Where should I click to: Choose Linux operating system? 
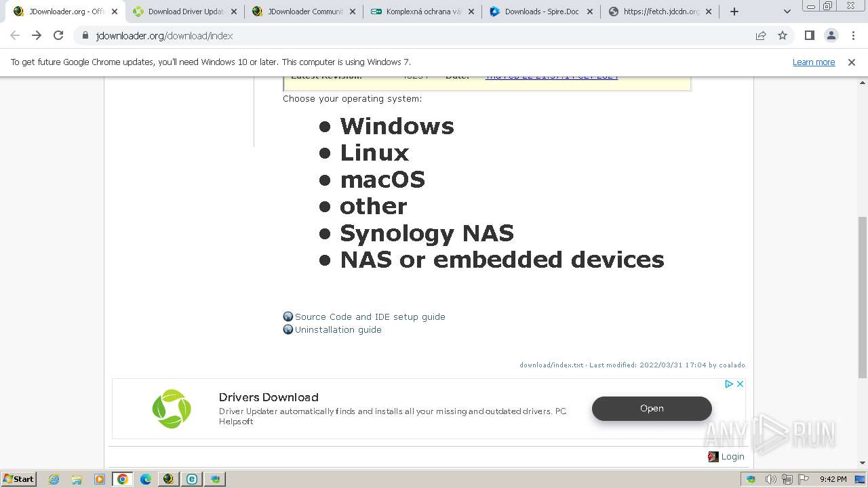(x=374, y=152)
